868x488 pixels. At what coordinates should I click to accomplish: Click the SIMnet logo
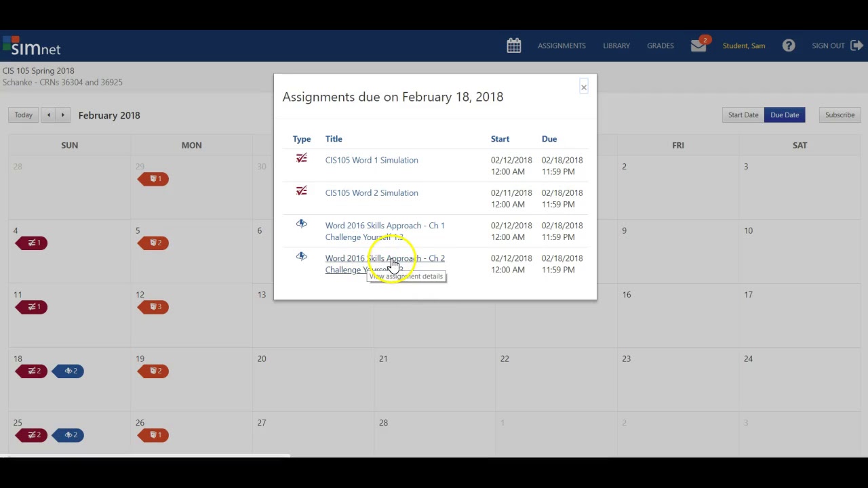31,46
